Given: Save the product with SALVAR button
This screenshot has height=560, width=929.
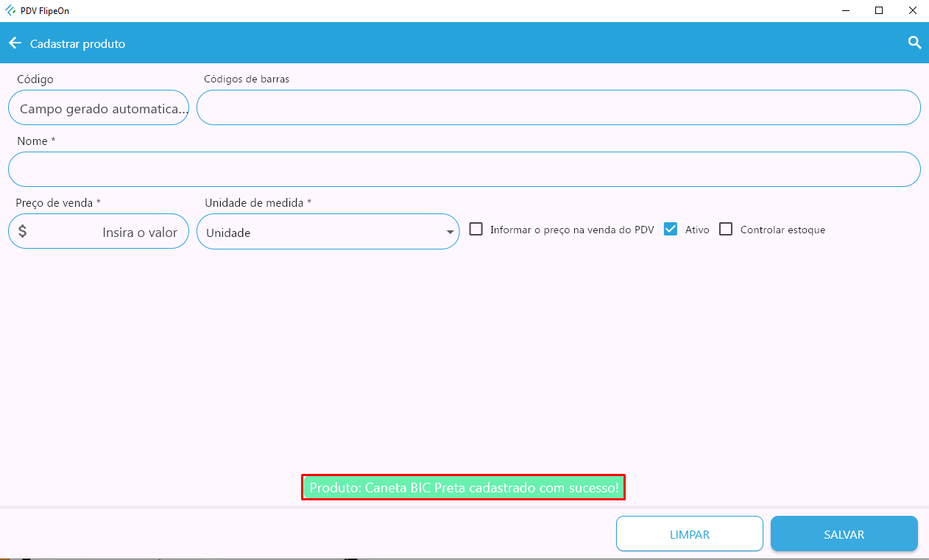Looking at the screenshot, I should pyautogui.click(x=844, y=534).
